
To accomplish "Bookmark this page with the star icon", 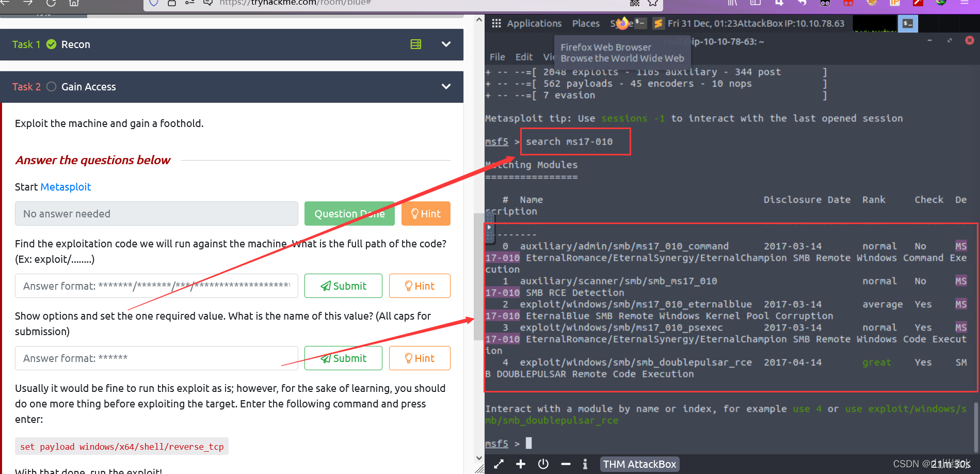I will pyautogui.click(x=653, y=3).
